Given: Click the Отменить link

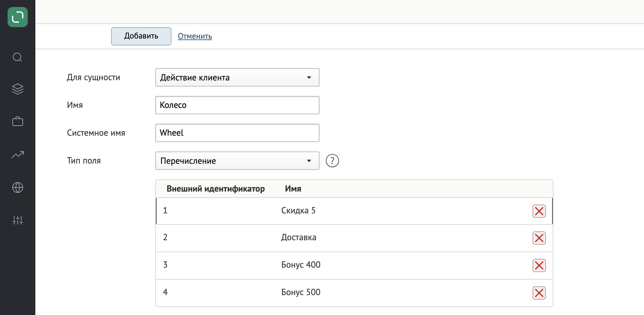Looking at the screenshot, I should tap(195, 36).
